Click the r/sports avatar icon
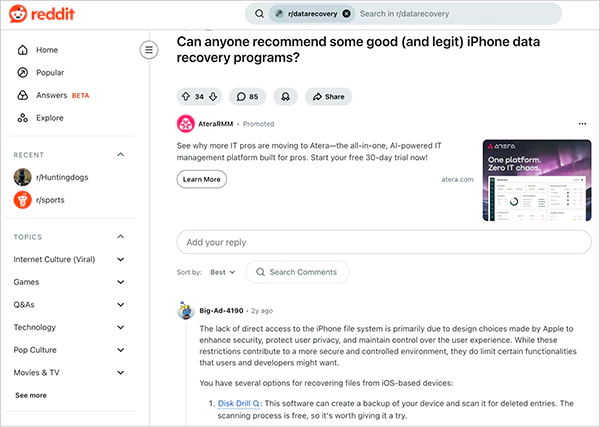Screen dimensions: 600x427 [23, 200]
